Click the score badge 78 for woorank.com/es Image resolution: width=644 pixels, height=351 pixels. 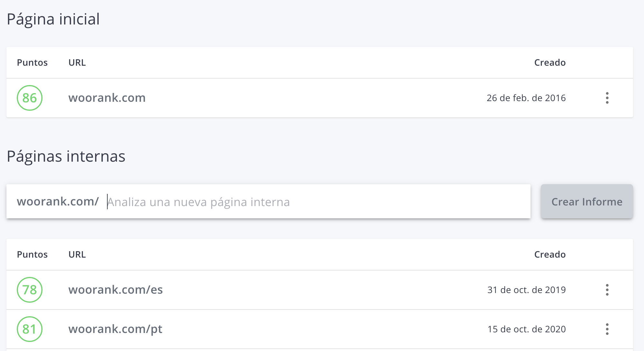tap(30, 289)
